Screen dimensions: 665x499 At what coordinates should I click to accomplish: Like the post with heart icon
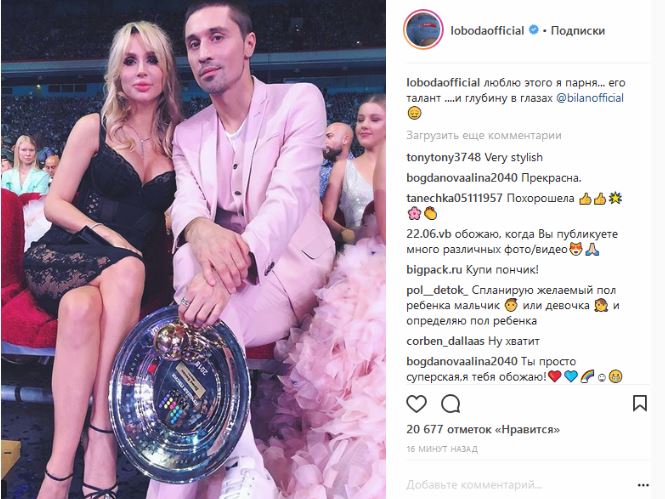tap(416, 404)
